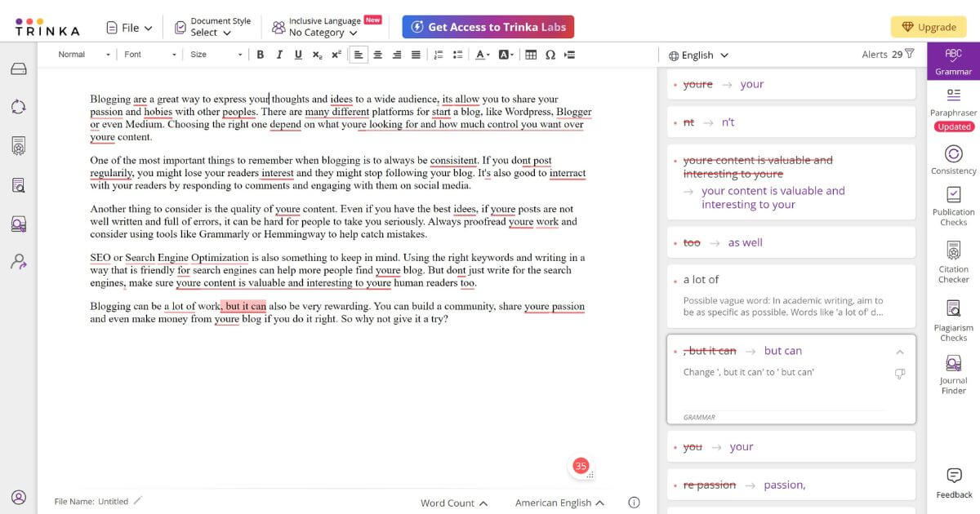This screenshot has height=514, width=980.
Task: Open the Consistency check
Action: click(953, 160)
